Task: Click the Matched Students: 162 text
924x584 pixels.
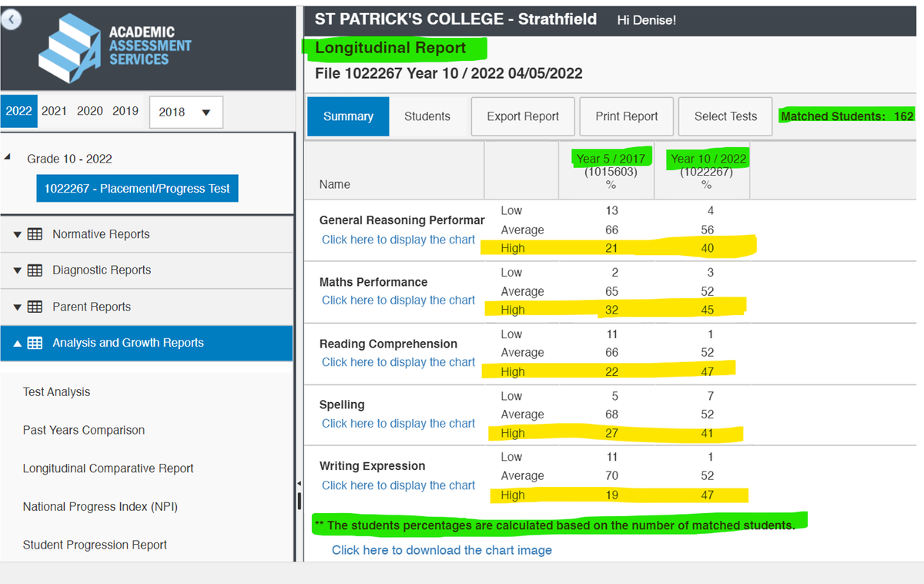Action: [847, 116]
